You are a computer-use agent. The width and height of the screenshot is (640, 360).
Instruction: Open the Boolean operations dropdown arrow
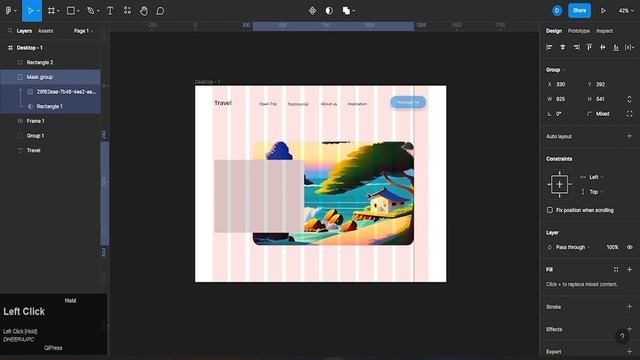pyautogui.click(x=353, y=11)
